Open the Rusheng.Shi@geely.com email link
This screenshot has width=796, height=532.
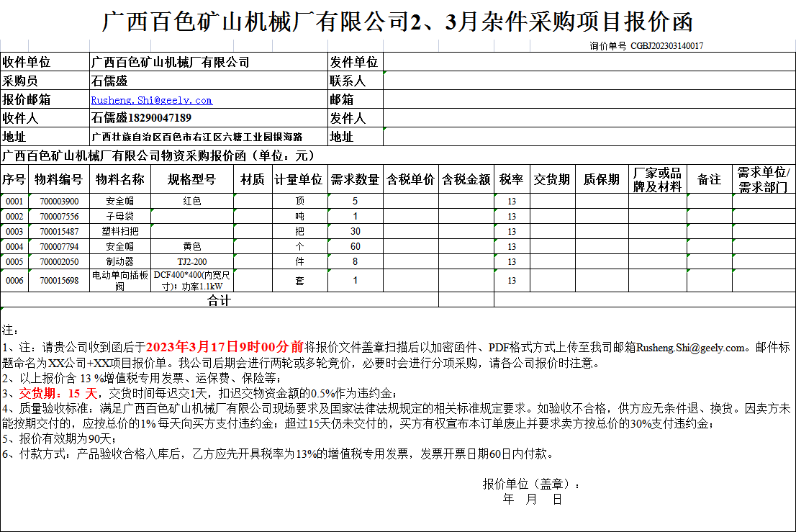(151, 100)
